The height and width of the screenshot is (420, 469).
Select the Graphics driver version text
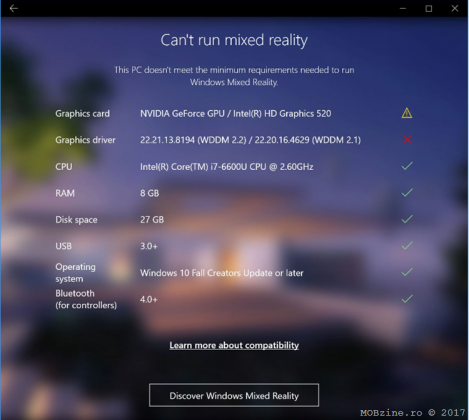250,140
